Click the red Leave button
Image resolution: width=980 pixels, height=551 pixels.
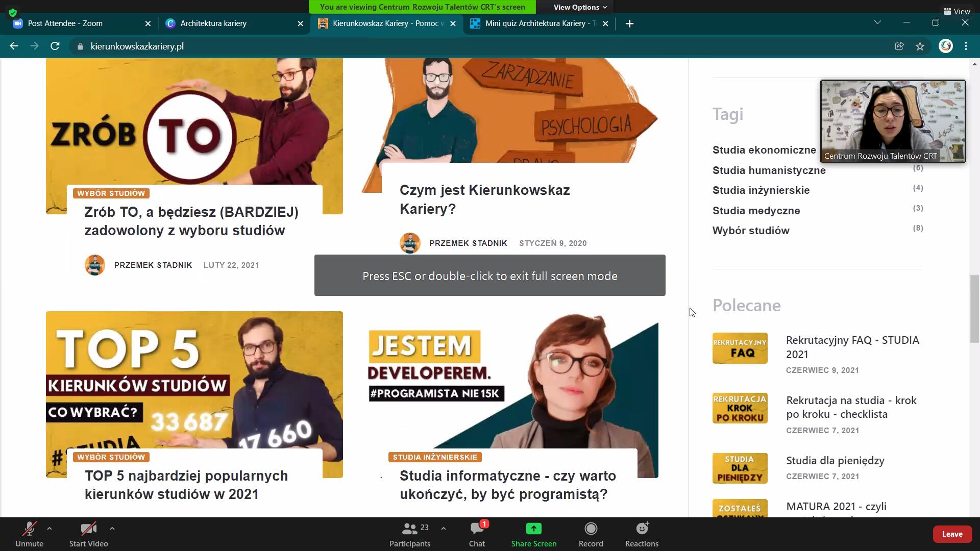click(x=951, y=534)
